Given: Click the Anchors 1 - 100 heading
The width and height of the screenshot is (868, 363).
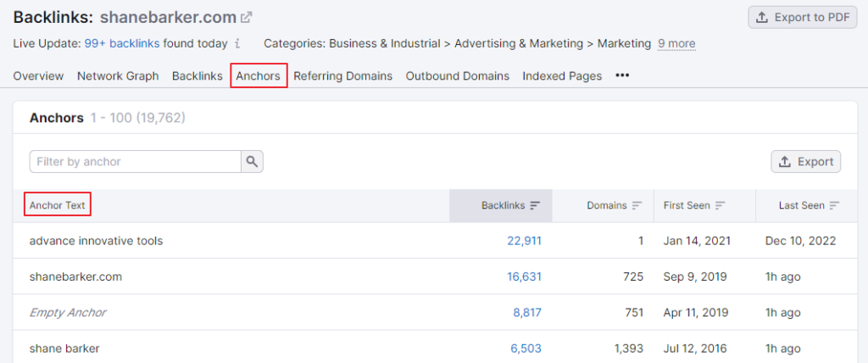Looking at the screenshot, I should pyautogui.click(x=108, y=118).
